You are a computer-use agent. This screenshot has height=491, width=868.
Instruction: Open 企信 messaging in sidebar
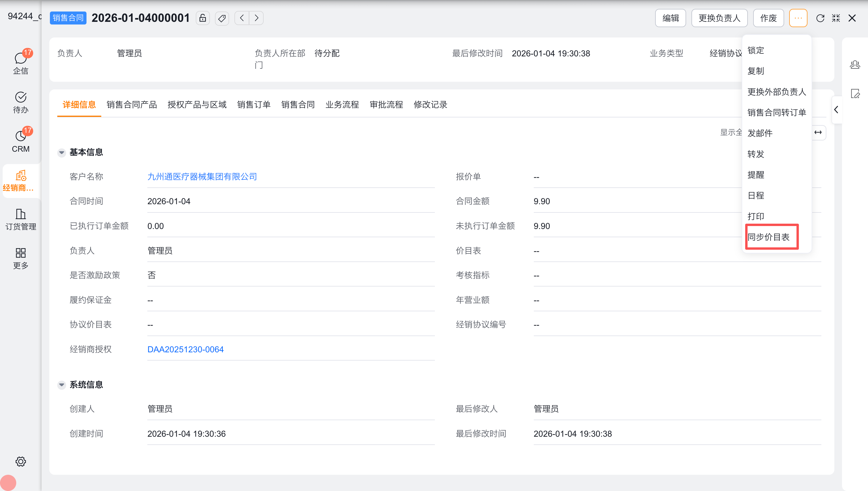click(x=21, y=62)
